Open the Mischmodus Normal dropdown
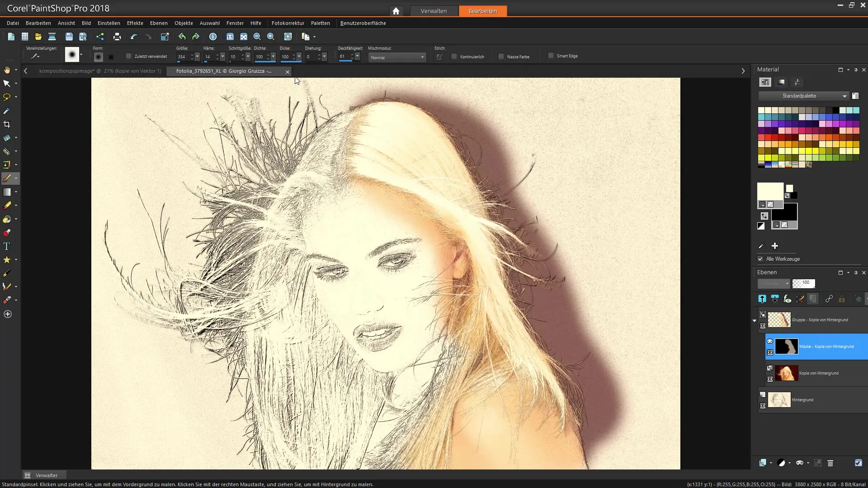 coord(397,57)
